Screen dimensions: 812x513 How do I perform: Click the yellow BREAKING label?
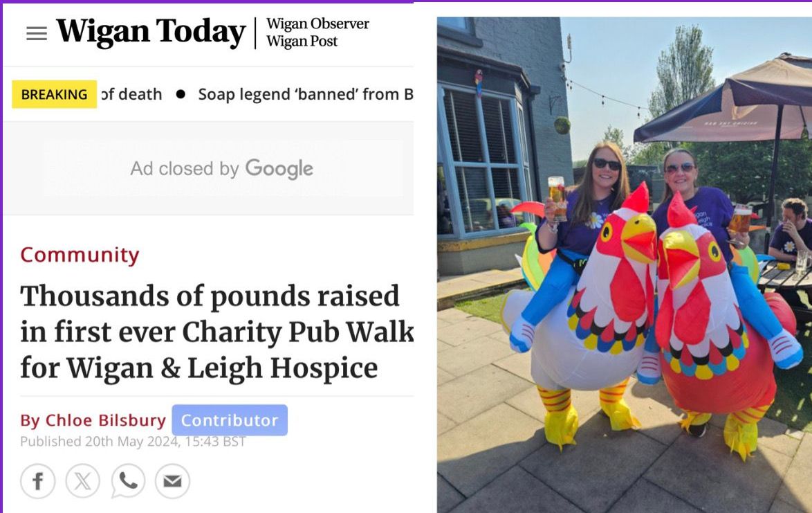[x=55, y=94]
